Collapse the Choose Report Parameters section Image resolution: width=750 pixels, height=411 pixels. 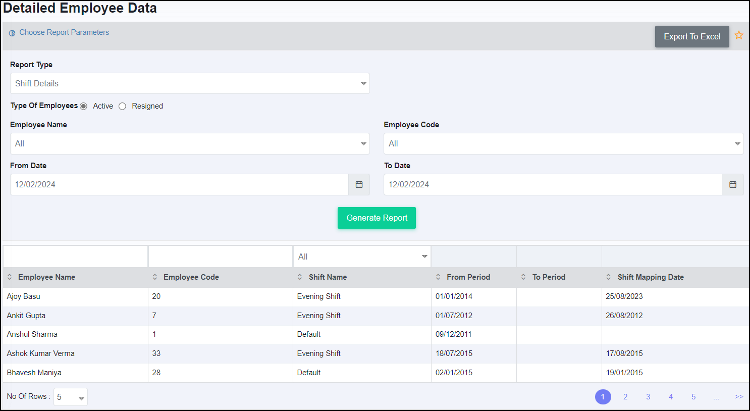click(x=12, y=33)
